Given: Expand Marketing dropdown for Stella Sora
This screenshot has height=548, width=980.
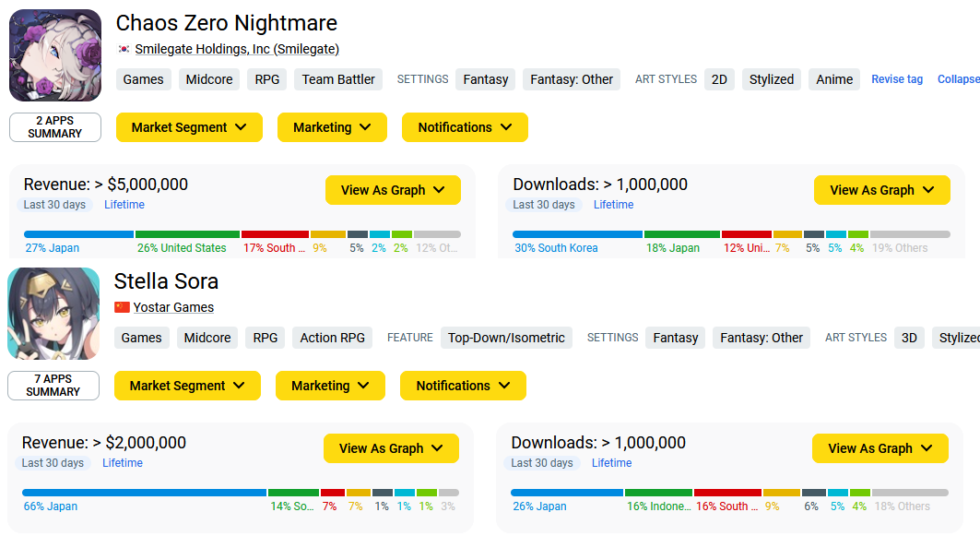Looking at the screenshot, I should click(x=330, y=386).
